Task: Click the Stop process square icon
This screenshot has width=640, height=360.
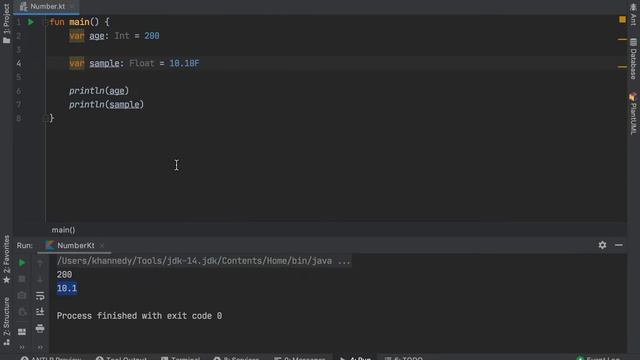Action: click(x=22, y=279)
